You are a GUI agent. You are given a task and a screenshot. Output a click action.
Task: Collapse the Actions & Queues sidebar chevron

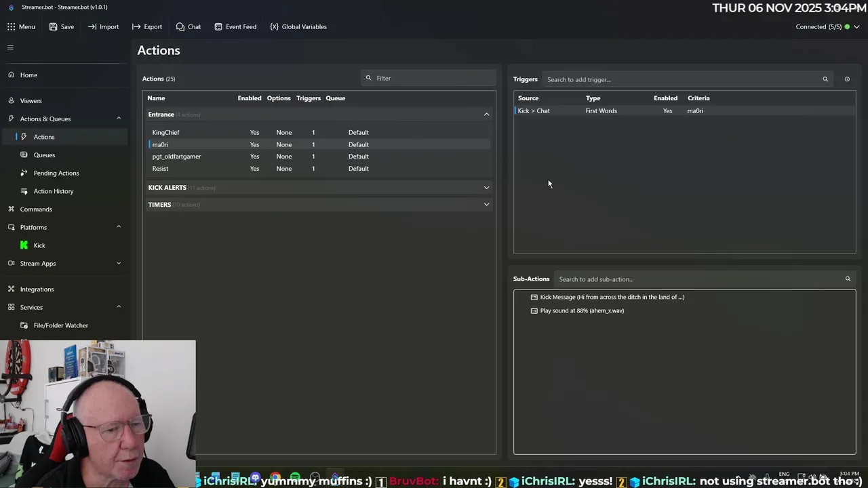[119, 119]
